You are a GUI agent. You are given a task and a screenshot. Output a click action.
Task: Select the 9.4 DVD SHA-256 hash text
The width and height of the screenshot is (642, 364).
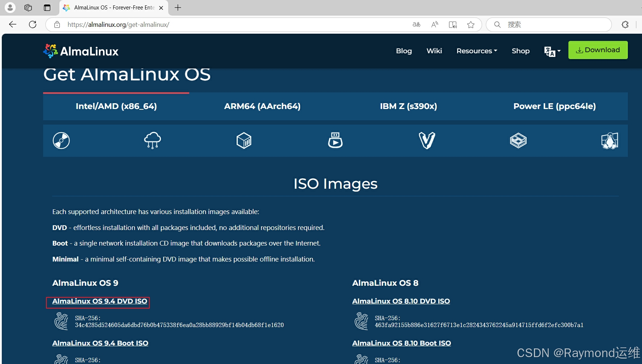coord(179,325)
